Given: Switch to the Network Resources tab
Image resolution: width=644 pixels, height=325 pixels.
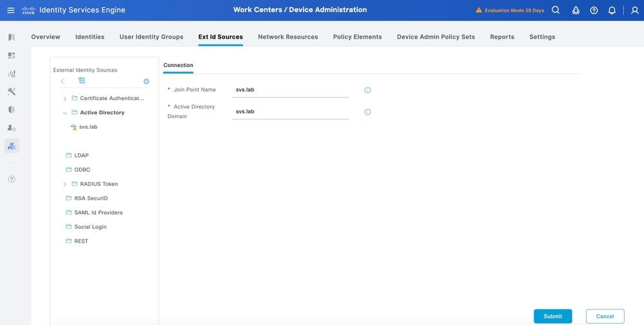Looking at the screenshot, I should (288, 37).
